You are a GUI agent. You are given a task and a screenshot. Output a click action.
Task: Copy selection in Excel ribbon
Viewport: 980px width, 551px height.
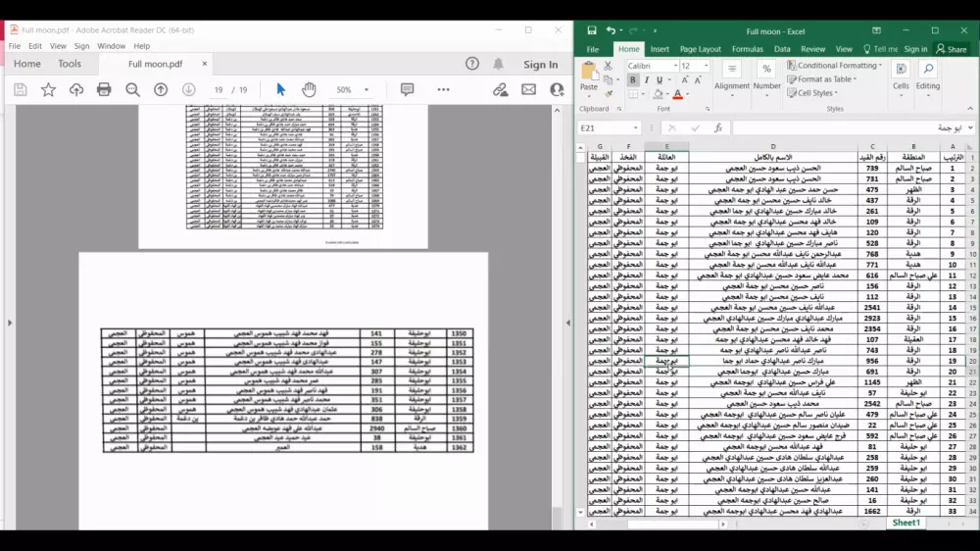click(608, 79)
